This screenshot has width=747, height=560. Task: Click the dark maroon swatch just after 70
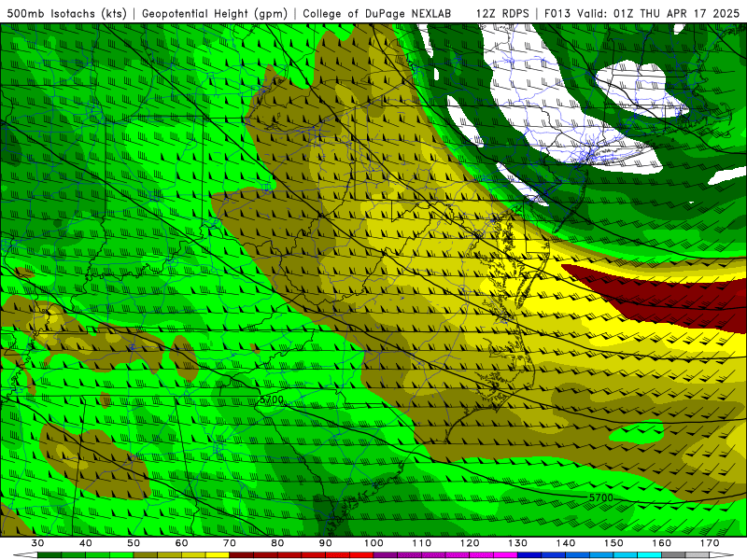coord(242,555)
